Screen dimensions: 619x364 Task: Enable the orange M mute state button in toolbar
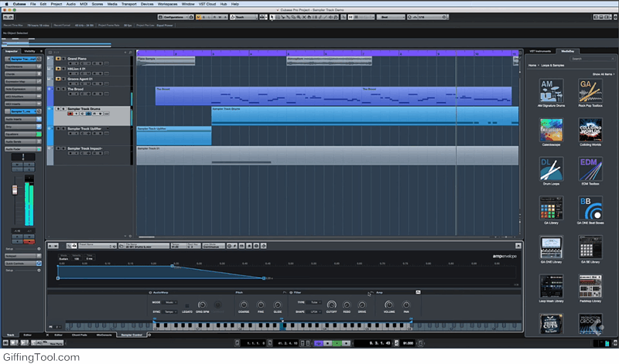point(198,17)
